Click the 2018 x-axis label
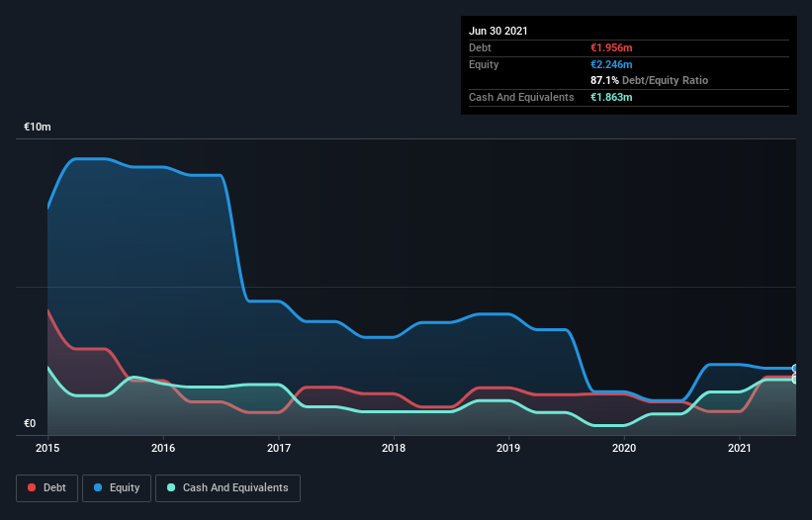Viewport: 812px width, 520px height. 394,448
